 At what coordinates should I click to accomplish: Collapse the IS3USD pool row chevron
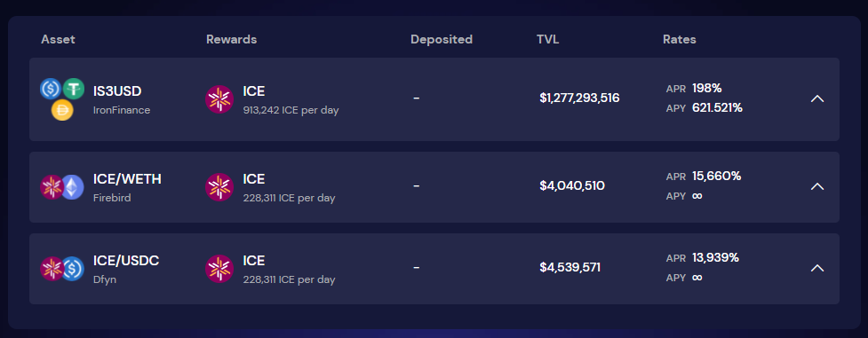tap(817, 98)
